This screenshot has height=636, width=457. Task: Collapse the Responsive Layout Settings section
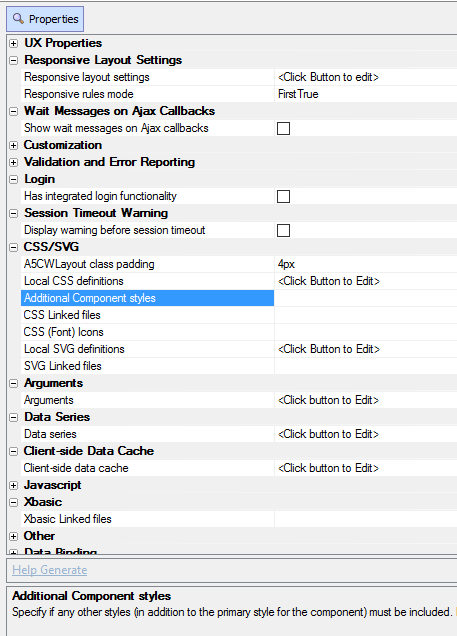[x=13, y=60]
